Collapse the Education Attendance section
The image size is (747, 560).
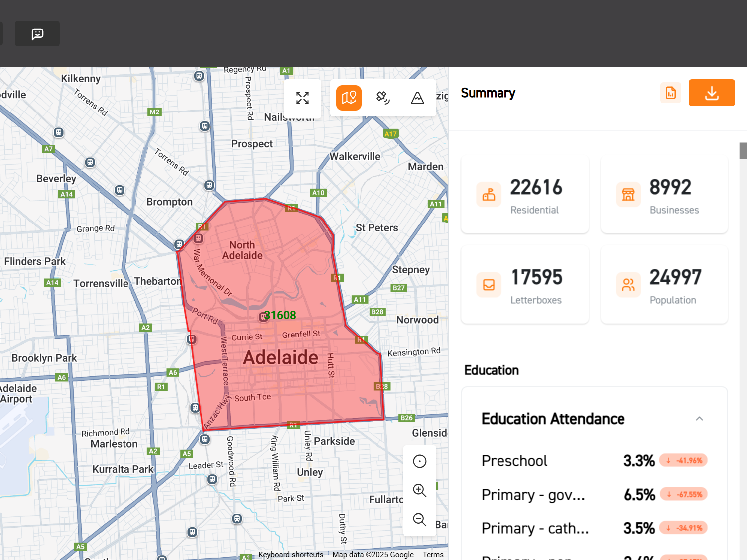point(699,419)
